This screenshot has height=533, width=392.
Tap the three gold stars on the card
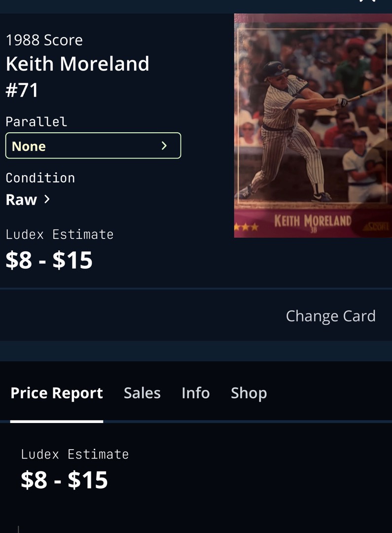point(246,227)
